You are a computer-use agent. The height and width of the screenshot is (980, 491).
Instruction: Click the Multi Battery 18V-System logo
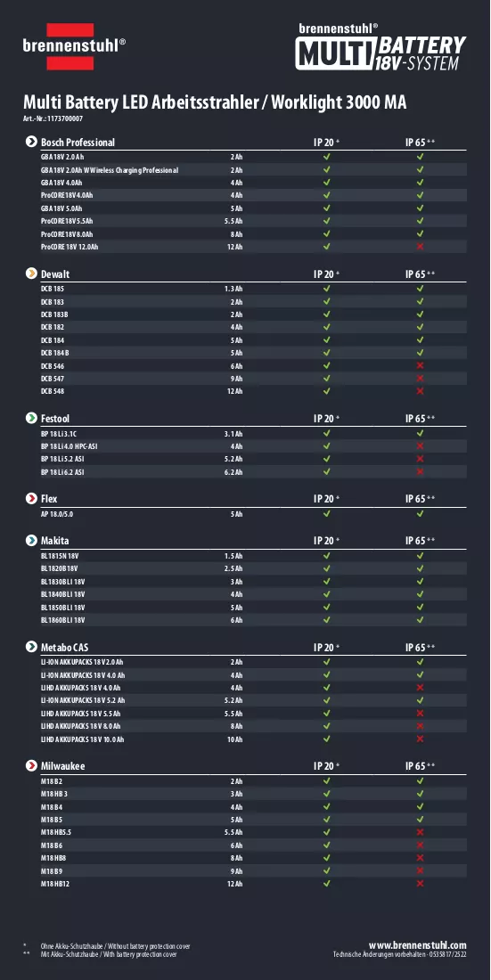tap(381, 47)
